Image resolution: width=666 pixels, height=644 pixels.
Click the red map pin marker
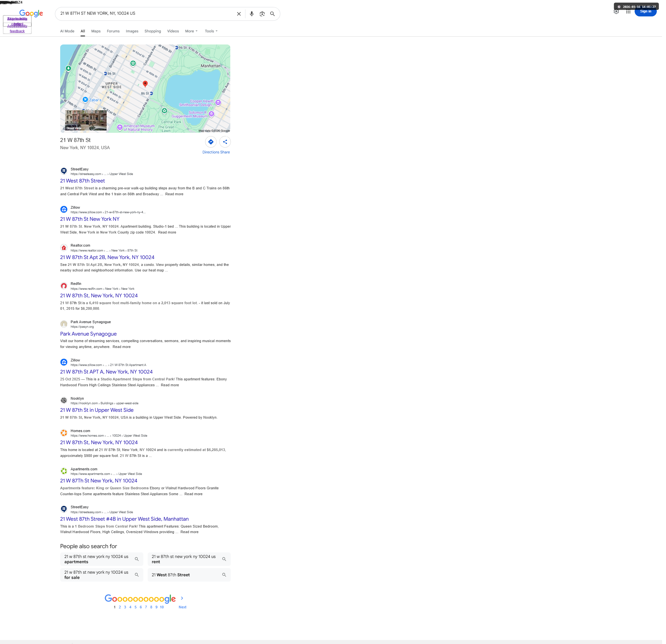[x=146, y=84]
